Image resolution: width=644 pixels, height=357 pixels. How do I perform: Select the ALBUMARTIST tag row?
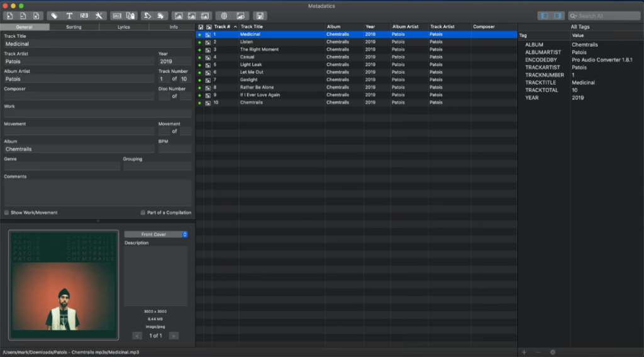click(580, 53)
